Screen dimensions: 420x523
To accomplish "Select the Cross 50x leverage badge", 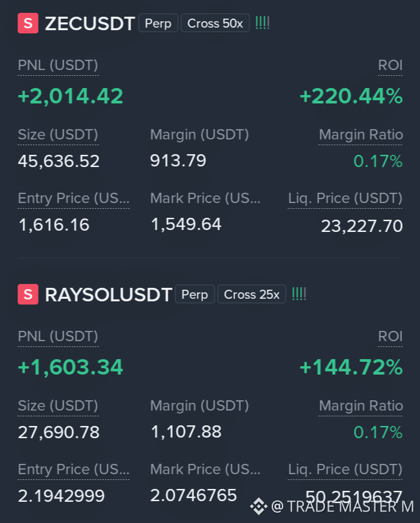I will 215,23.
